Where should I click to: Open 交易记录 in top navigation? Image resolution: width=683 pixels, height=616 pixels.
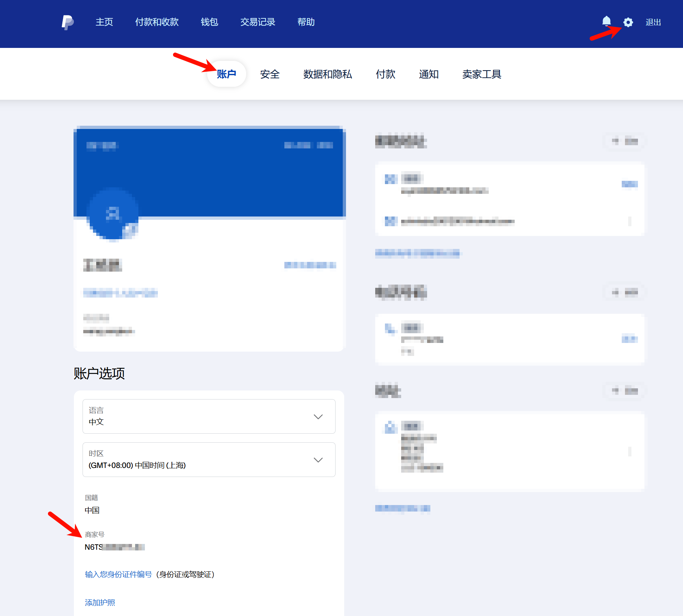click(258, 22)
